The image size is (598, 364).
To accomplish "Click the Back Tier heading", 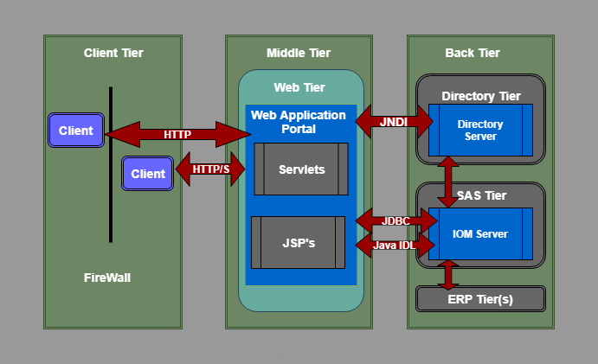I will [x=473, y=53].
